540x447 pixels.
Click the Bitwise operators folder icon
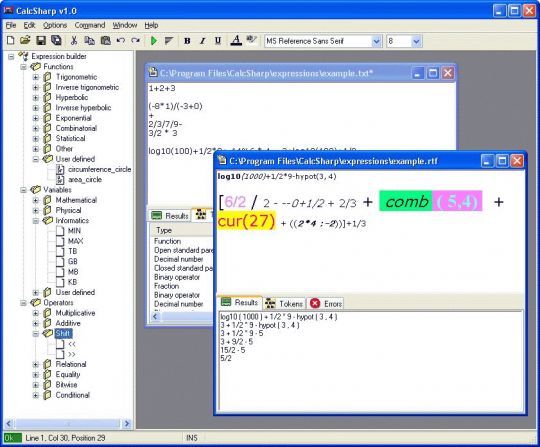(x=48, y=385)
